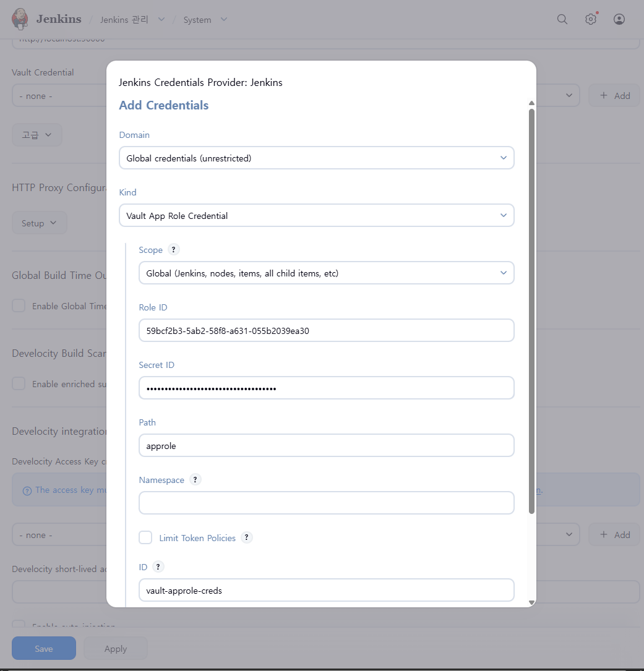Viewport: 644px width, 671px height.
Task: Click the dialog scrollbar up arrow
Action: (x=531, y=103)
